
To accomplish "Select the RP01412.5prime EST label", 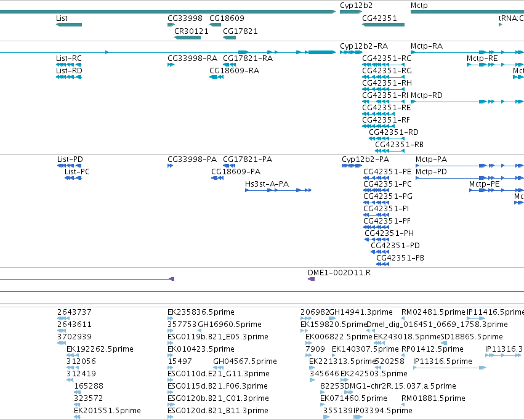I will [x=432, y=349].
